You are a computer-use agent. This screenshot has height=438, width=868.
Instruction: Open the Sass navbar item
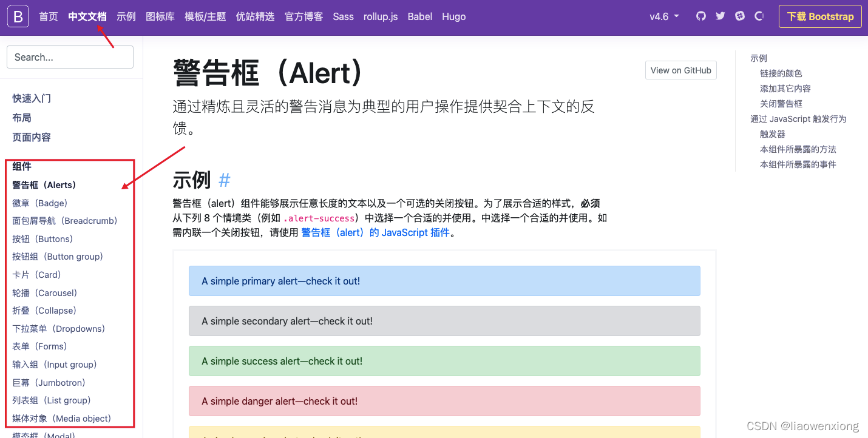pyautogui.click(x=343, y=16)
